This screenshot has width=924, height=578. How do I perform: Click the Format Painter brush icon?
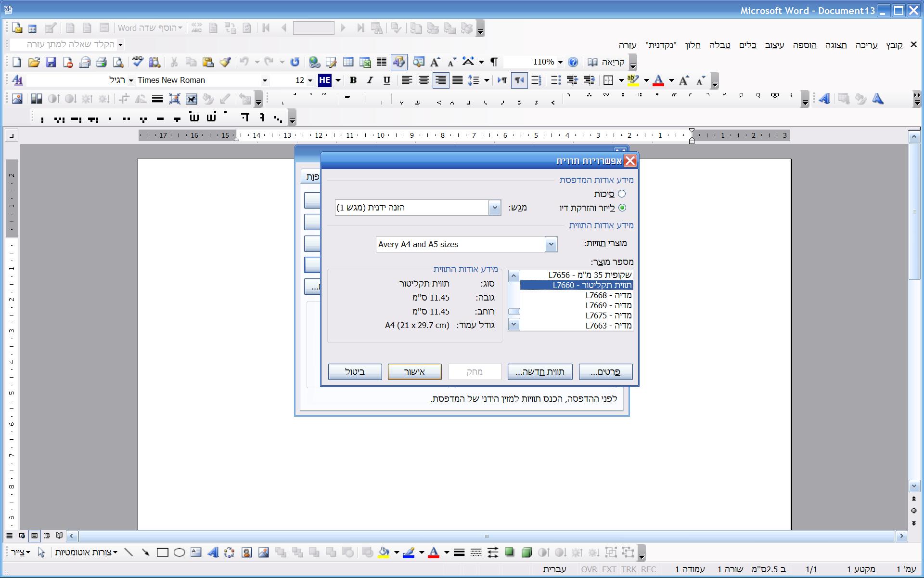coord(225,62)
